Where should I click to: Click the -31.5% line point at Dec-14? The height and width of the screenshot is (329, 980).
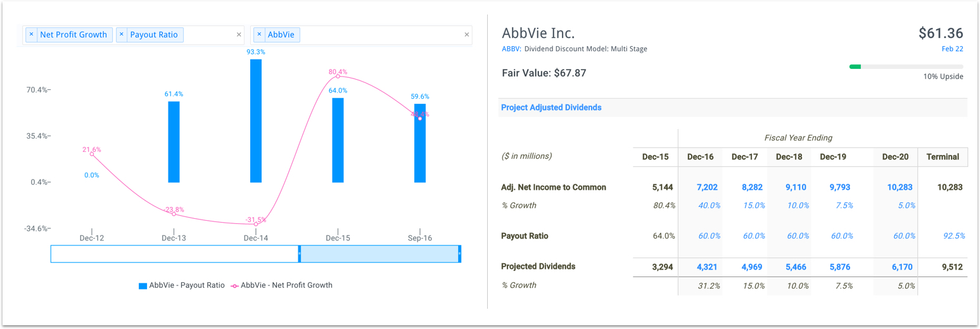click(256, 224)
